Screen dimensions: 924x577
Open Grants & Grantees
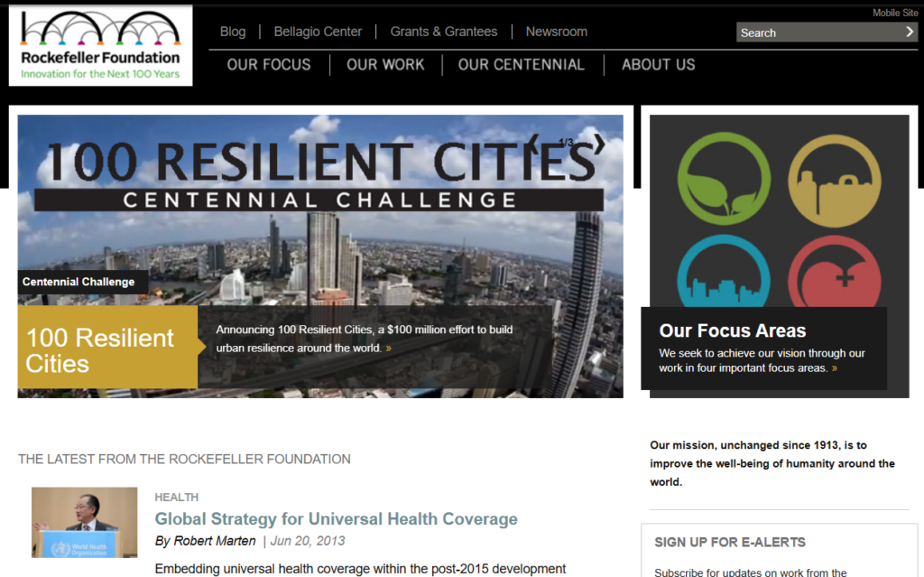point(443,32)
